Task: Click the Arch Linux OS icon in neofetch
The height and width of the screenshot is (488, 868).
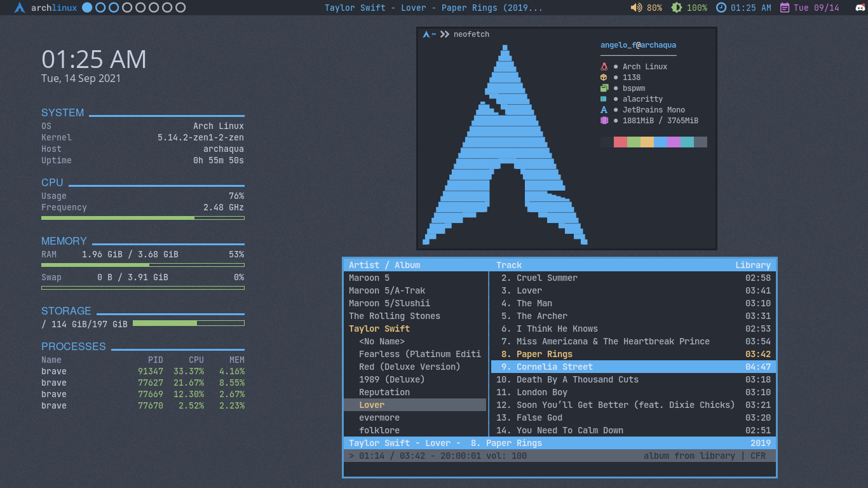Action: [x=604, y=67]
